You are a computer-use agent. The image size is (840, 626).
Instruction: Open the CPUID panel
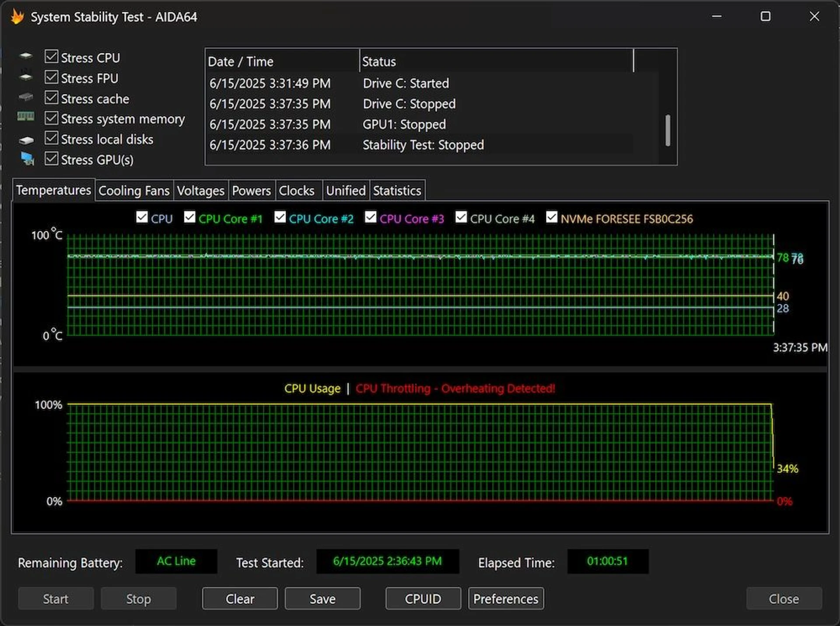423,598
